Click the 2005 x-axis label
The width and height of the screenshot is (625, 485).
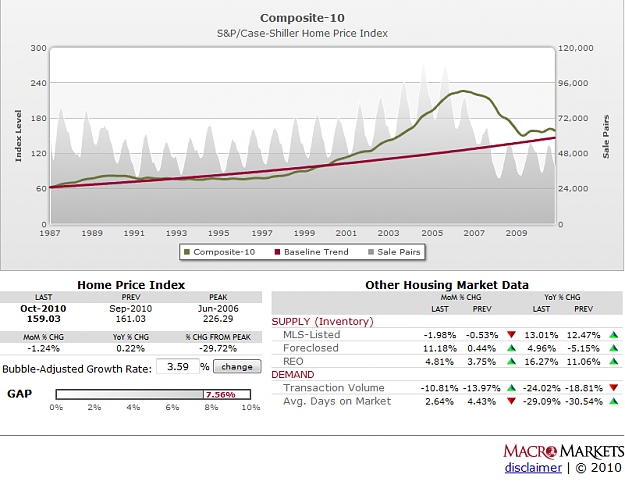coord(432,233)
